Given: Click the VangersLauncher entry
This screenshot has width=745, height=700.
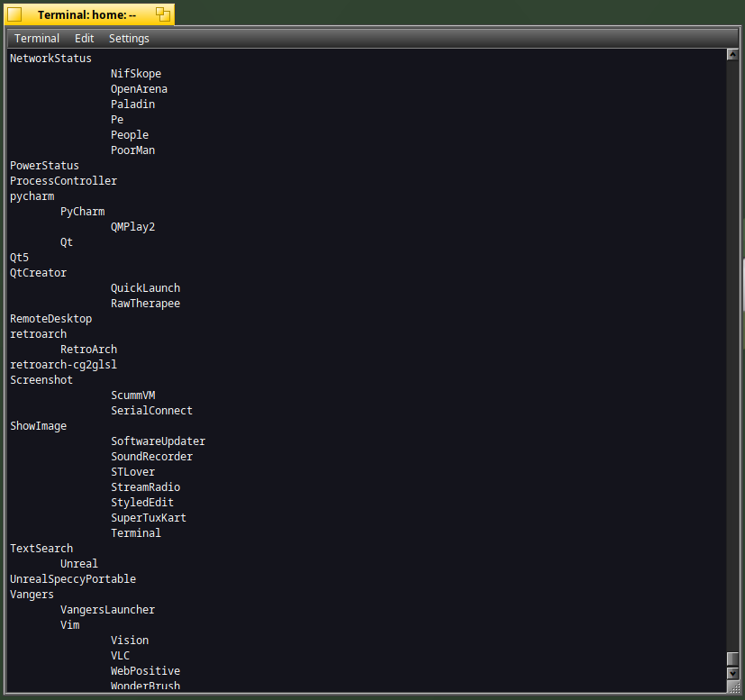Looking at the screenshot, I should 108,610.
